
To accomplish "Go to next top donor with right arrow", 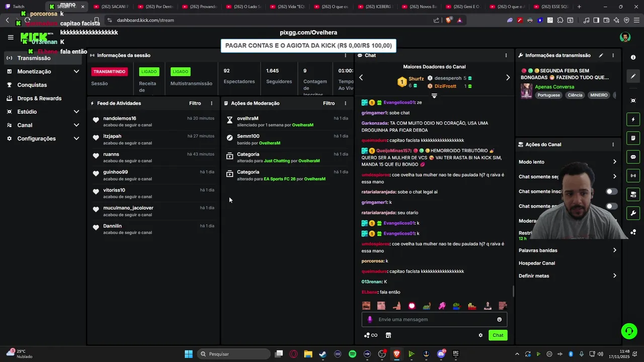I will point(508,77).
